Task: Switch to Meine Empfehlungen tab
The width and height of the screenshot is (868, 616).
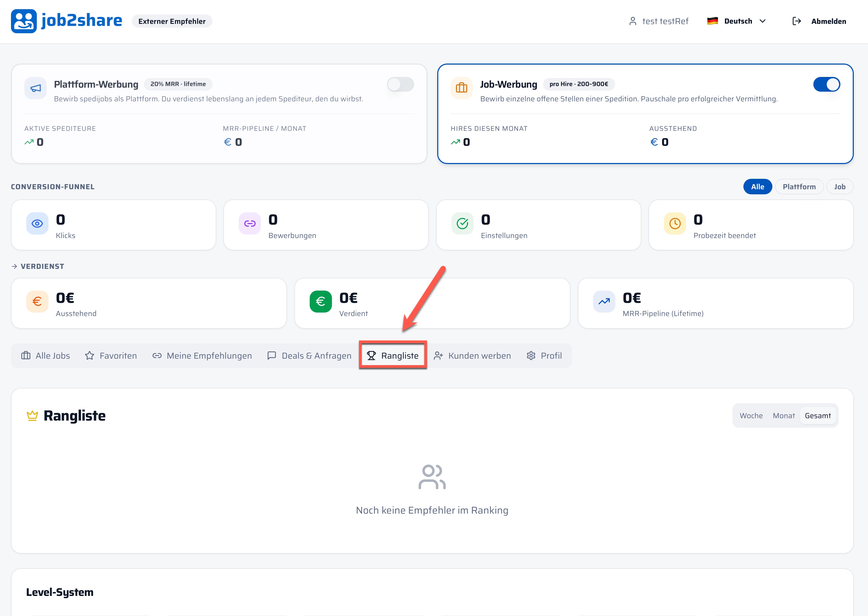Action: [x=202, y=356]
